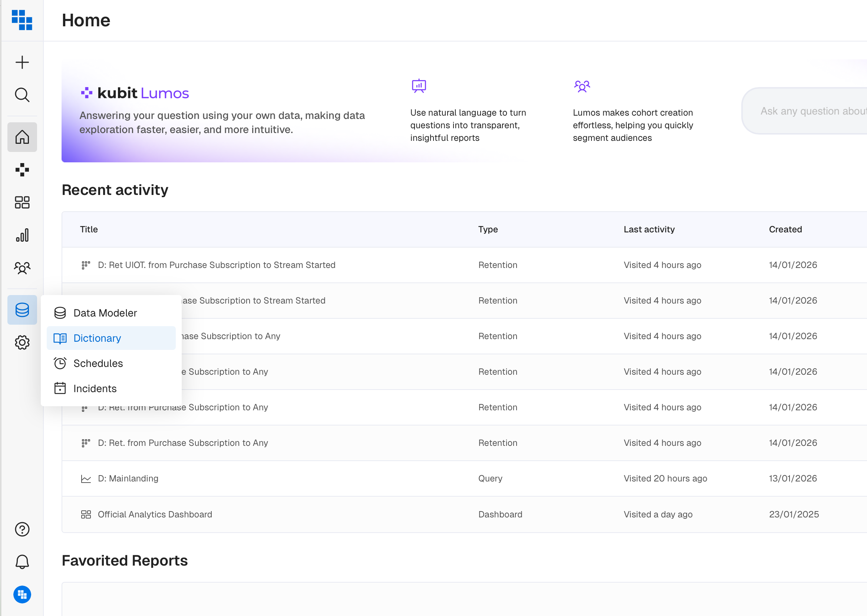The width and height of the screenshot is (867, 616).
Task: Choose Incidents from the popup menu
Action: pyautogui.click(x=95, y=388)
